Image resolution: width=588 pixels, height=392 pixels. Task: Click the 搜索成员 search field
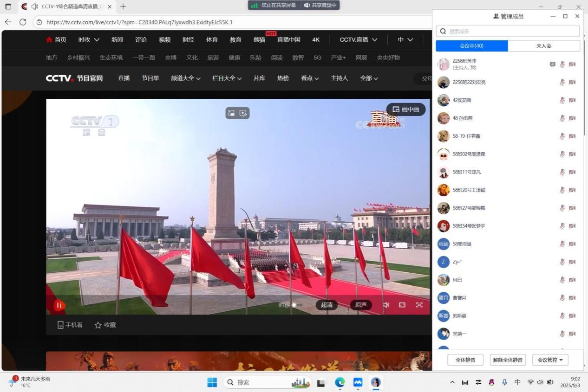click(x=511, y=31)
